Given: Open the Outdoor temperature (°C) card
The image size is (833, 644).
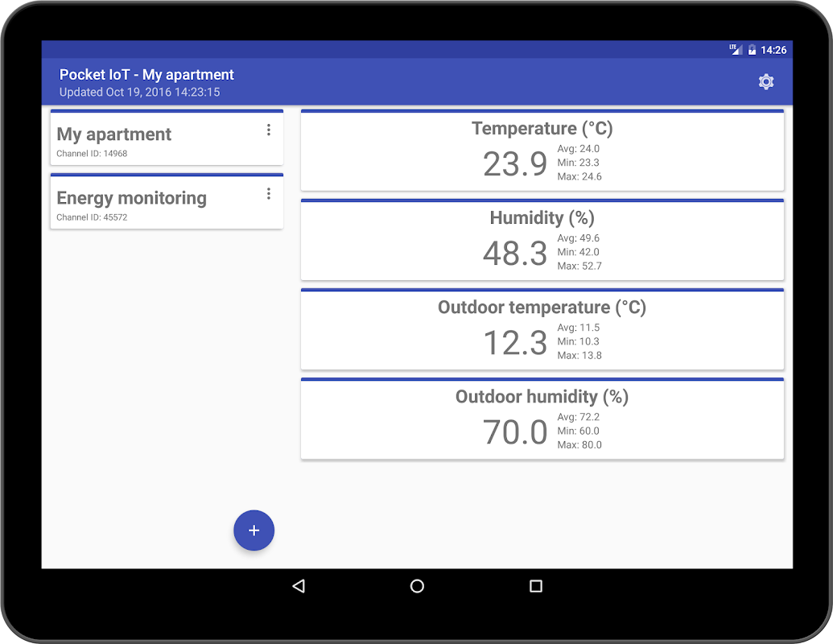Looking at the screenshot, I should (542, 329).
